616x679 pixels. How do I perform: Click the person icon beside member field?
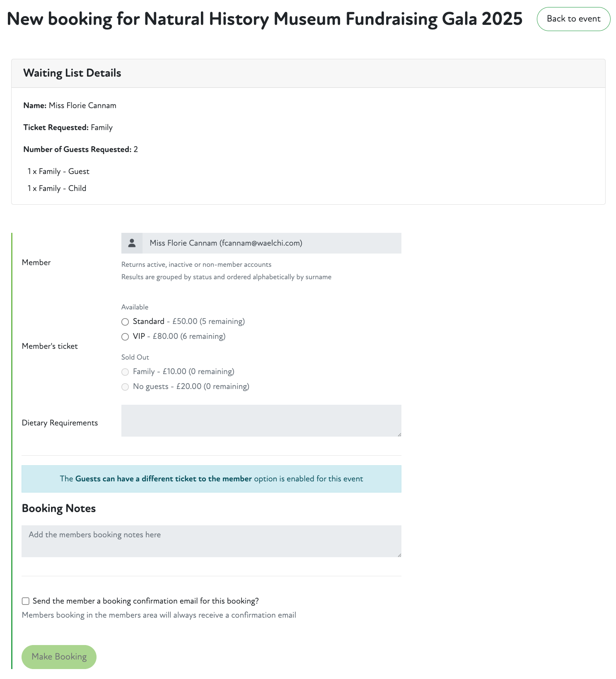[x=132, y=243]
